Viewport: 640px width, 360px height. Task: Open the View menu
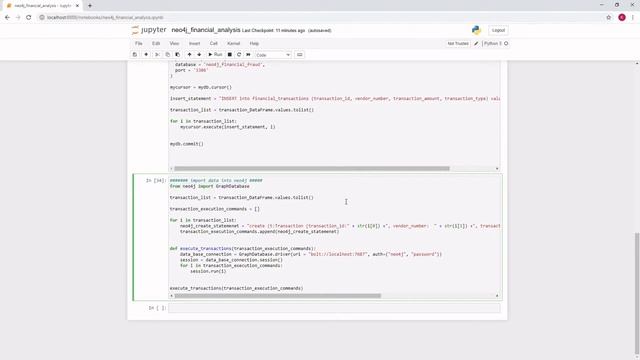(x=174, y=44)
